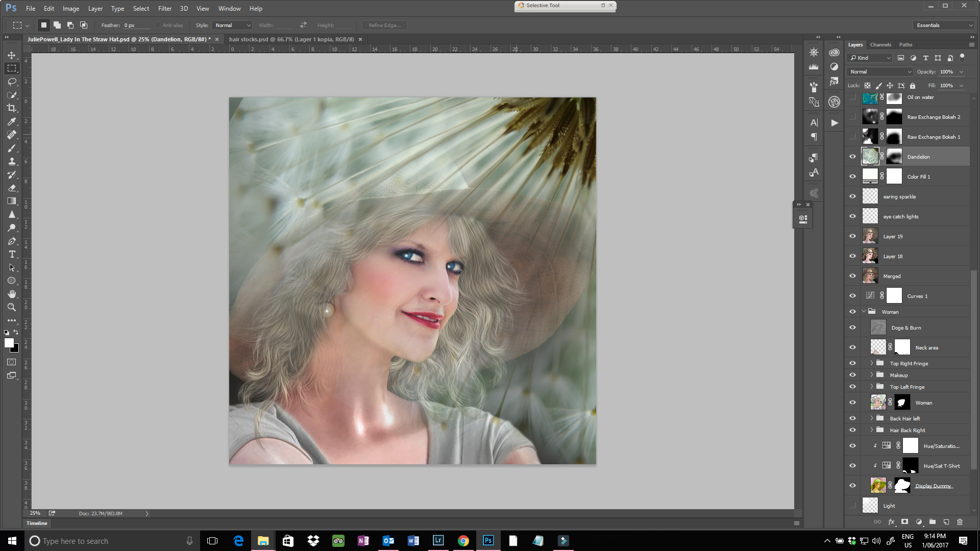The height and width of the screenshot is (551, 980).
Task: Select the Eyedropper tool
Action: (12, 121)
